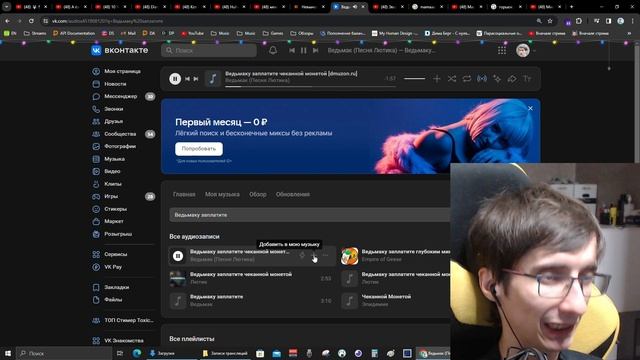This screenshot has width=640, height=360.
Task: Toggle repeat in the audio player
Action: (467, 79)
